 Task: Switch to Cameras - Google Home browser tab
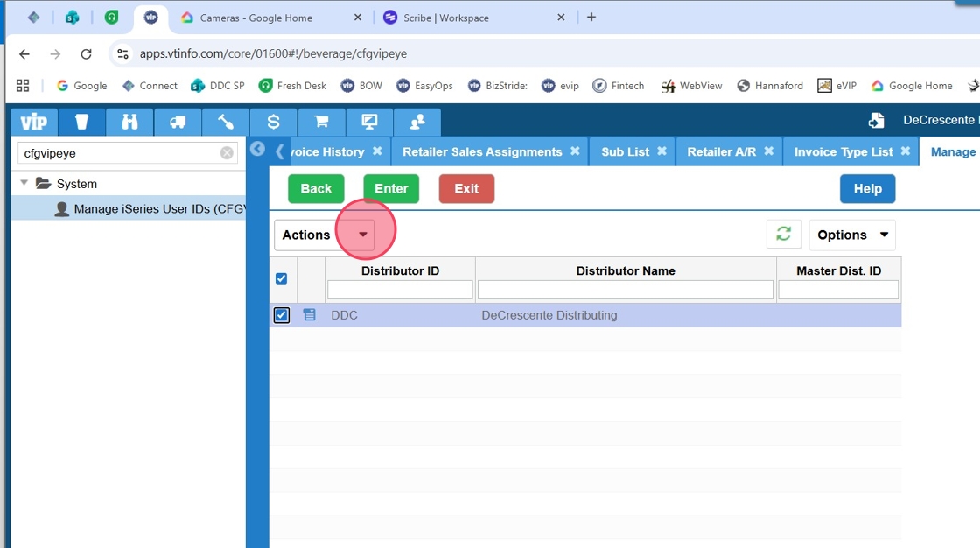[256, 18]
